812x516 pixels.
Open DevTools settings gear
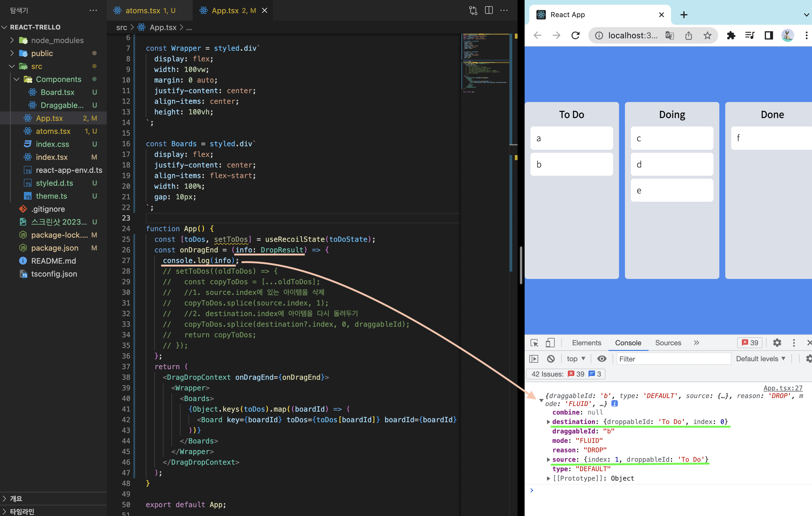click(x=777, y=343)
